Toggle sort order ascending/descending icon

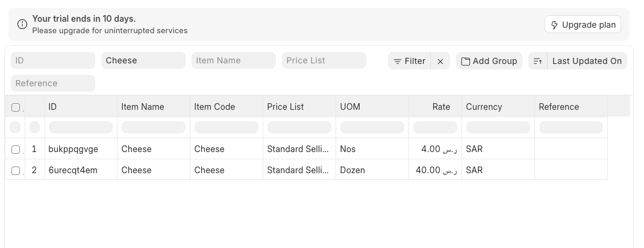[537, 62]
